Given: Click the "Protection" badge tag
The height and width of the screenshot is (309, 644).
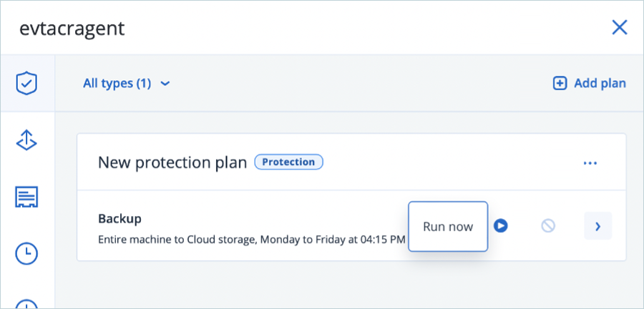Looking at the screenshot, I should point(288,162).
